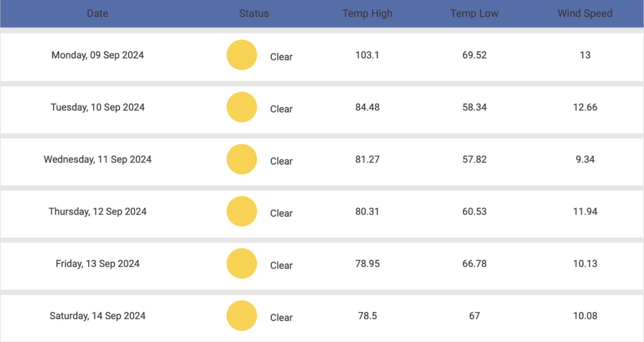Click the Date column header
This screenshot has width=644, height=342.
coord(97,14)
